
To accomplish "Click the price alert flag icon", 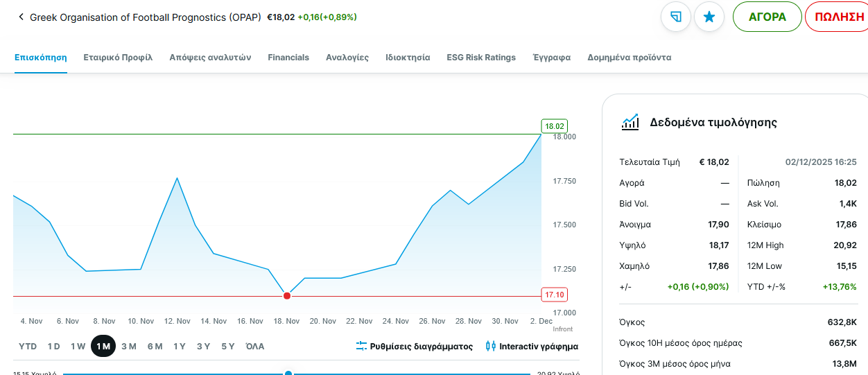I will [676, 17].
